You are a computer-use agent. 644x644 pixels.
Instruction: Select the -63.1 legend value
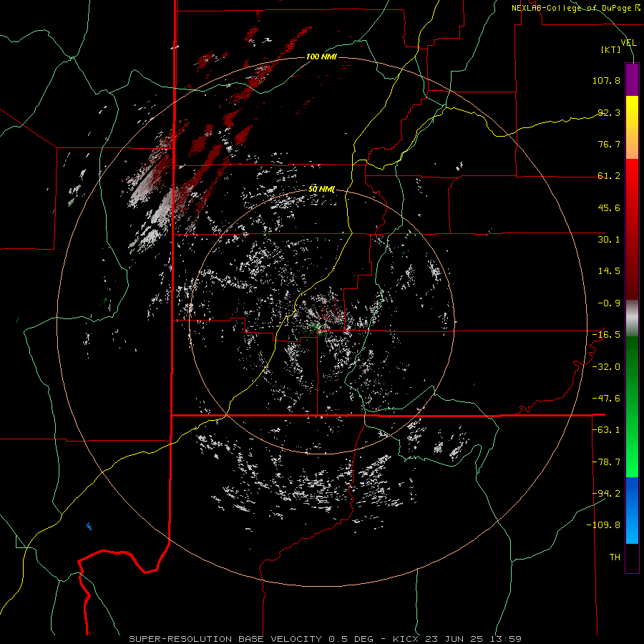click(606, 430)
